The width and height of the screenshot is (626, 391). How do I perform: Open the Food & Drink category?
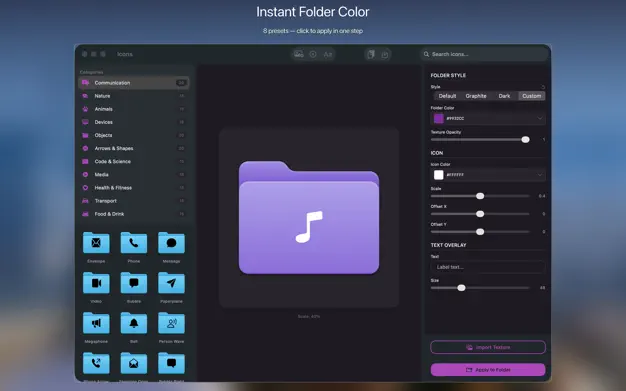(133, 214)
